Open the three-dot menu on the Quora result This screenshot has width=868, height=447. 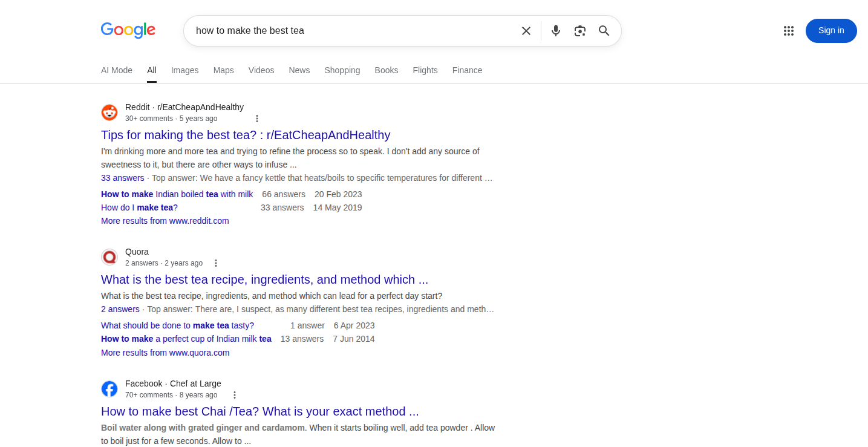tap(216, 263)
